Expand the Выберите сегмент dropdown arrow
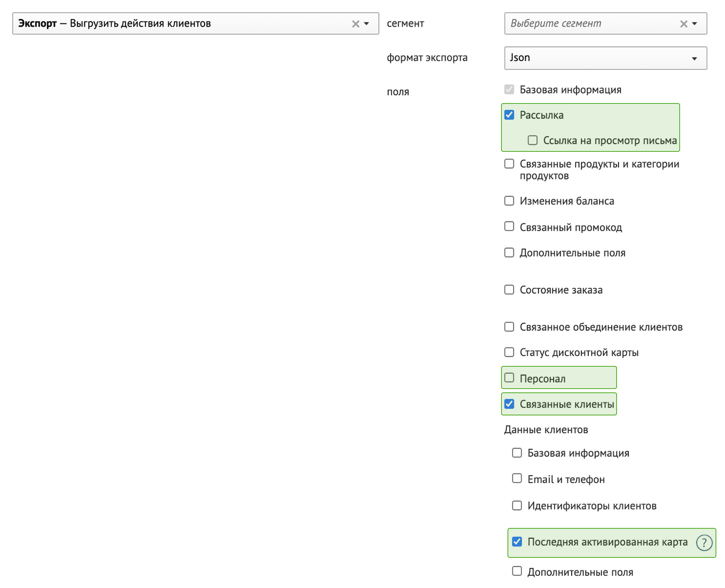Image resolution: width=725 pixels, height=588 pixels. point(694,24)
